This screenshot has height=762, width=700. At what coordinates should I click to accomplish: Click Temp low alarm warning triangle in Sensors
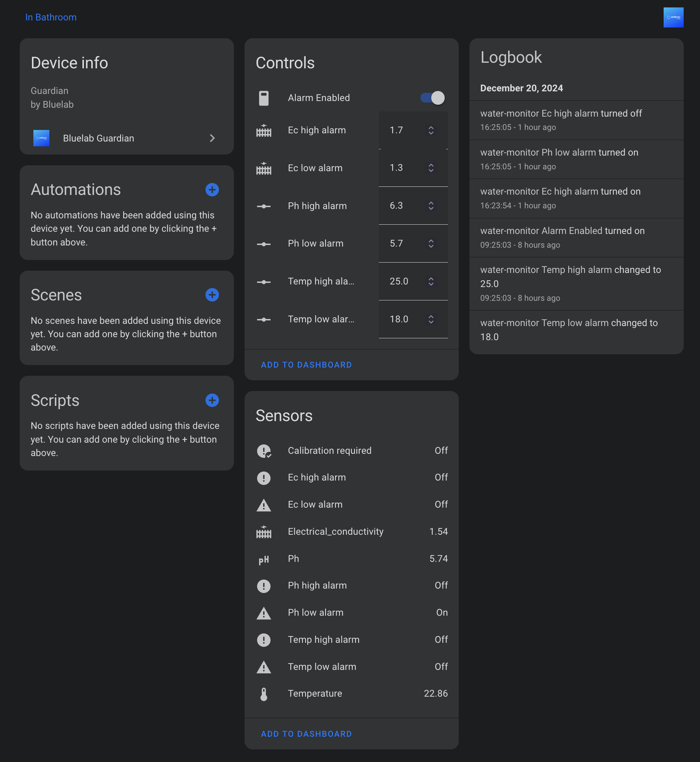coord(264,667)
